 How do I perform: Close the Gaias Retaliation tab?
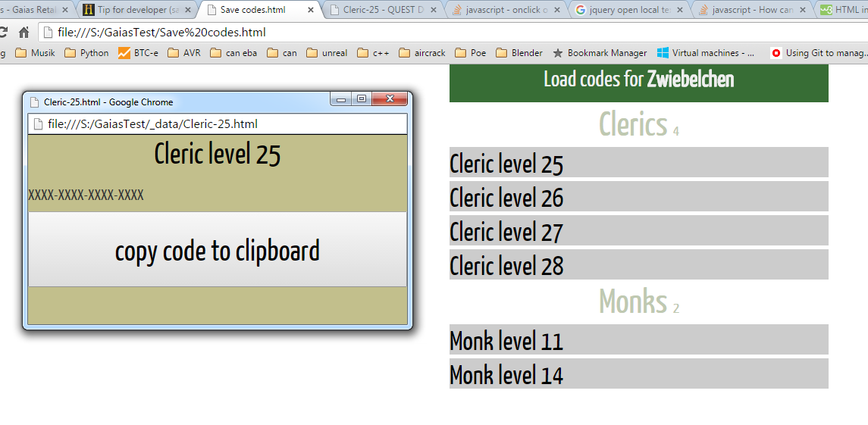click(x=64, y=10)
